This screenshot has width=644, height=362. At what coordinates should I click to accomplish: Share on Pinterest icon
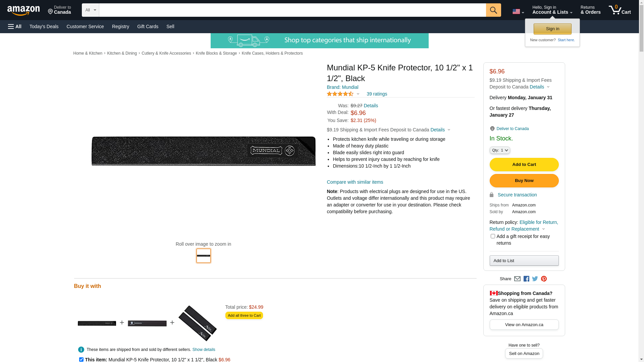click(544, 279)
